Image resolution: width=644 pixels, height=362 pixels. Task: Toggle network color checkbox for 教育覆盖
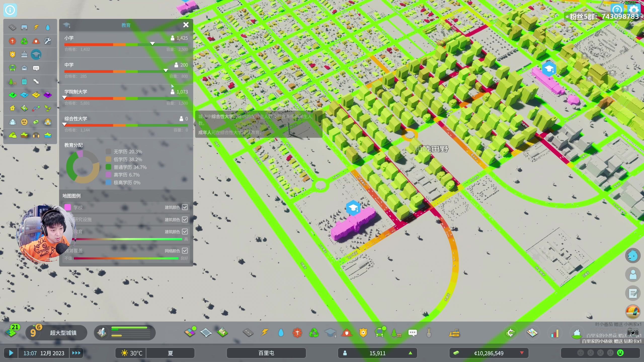(185, 250)
